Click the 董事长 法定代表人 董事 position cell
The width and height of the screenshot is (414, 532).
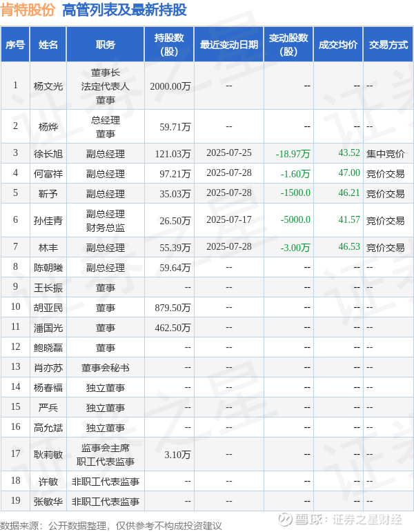click(x=106, y=86)
